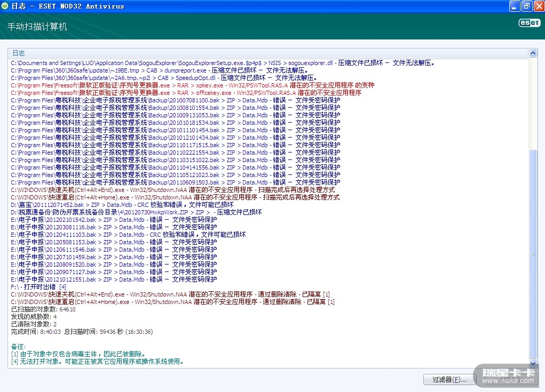Close the ESET NOD32 log window
This screenshot has height=392, width=545.
(x=539, y=6)
